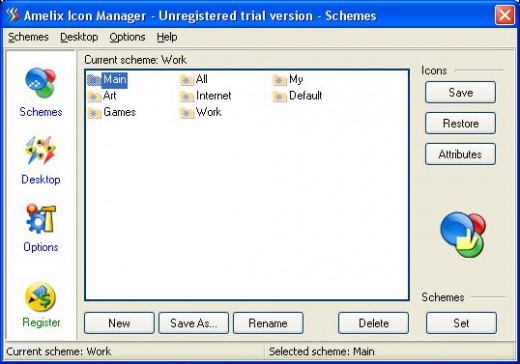Select the All scheme folder icon
Viewport: 520px width, 364px height.
coord(187,80)
